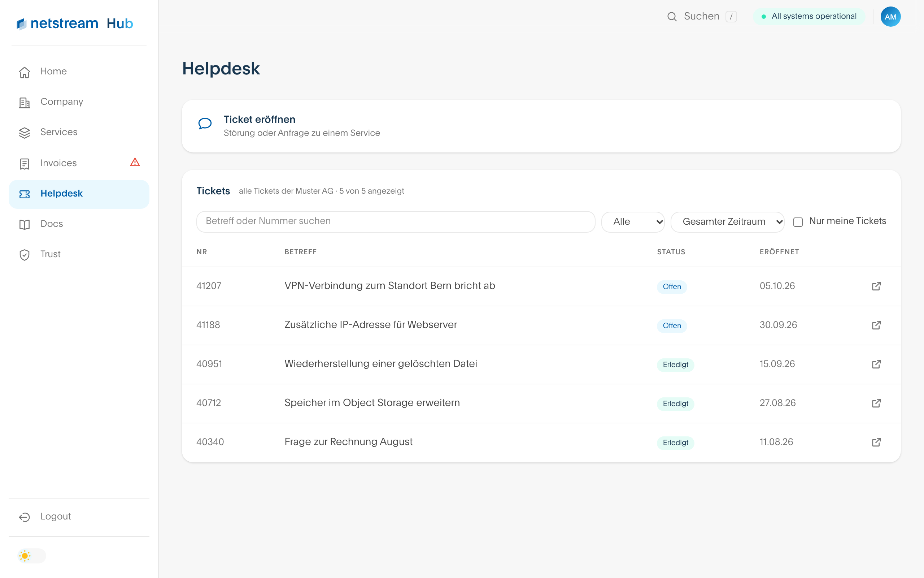The width and height of the screenshot is (924, 578).
Task: Click the Home house icon in sidebar
Action: tap(25, 72)
